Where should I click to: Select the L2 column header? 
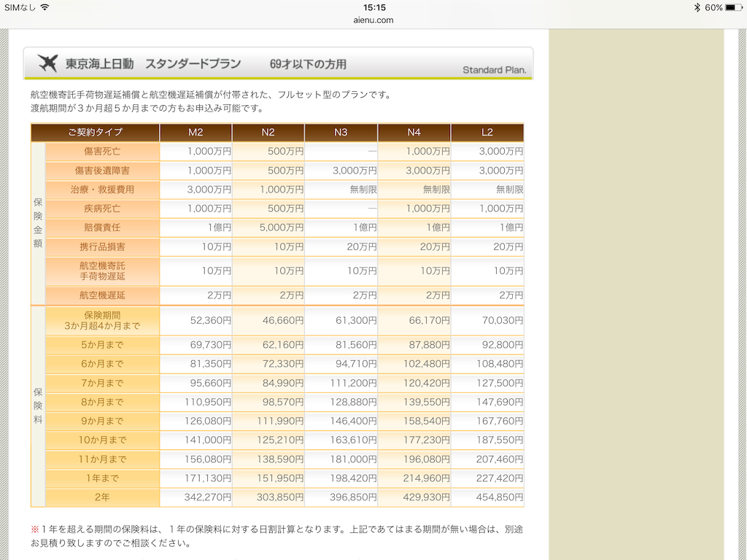pos(487,133)
